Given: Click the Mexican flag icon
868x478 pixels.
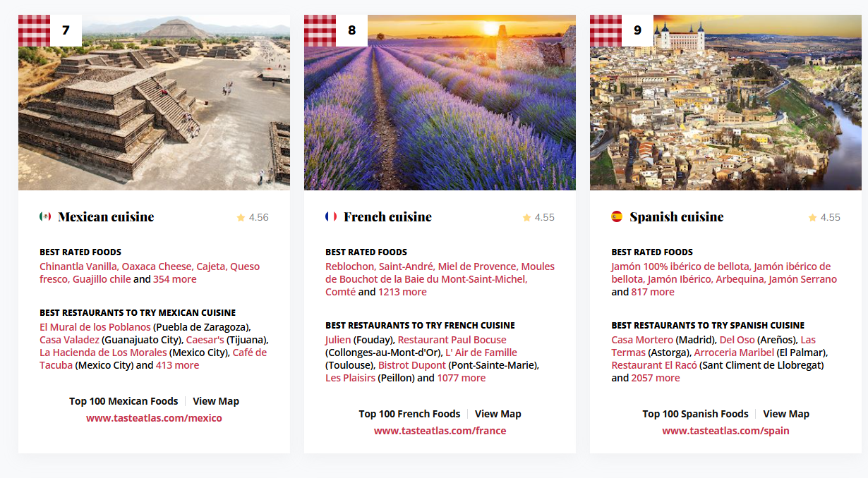Looking at the screenshot, I should (45, 216).
